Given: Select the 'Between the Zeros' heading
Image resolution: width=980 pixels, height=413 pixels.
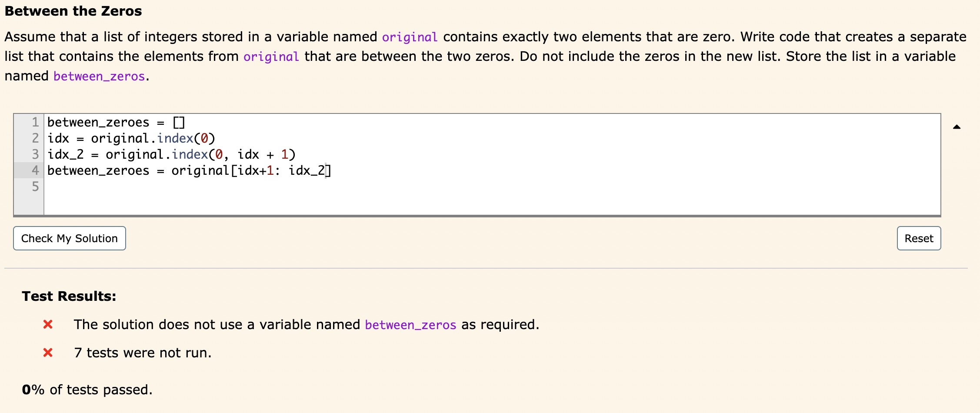Looking at the screenshot, I should coord(73,11).
